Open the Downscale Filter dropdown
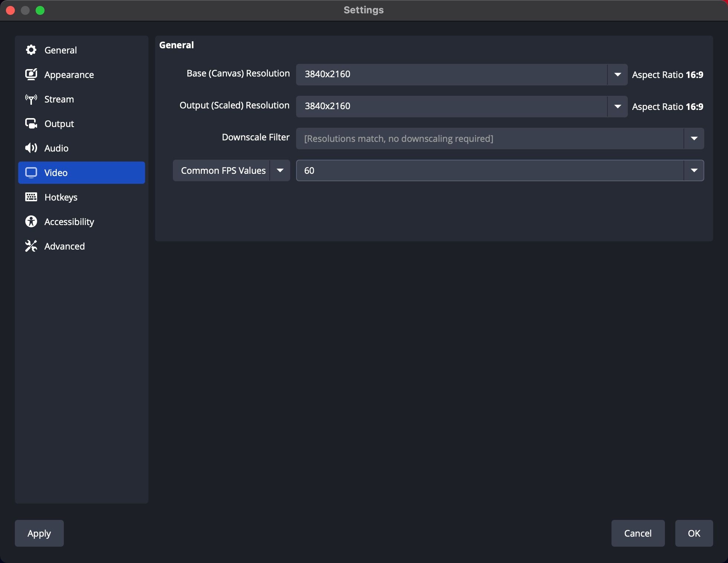728x563 pixels. pos(499,139)
